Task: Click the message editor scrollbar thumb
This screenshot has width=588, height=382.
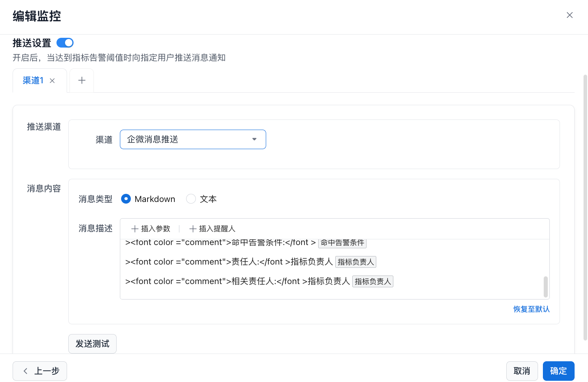Action: click(545, 287)
